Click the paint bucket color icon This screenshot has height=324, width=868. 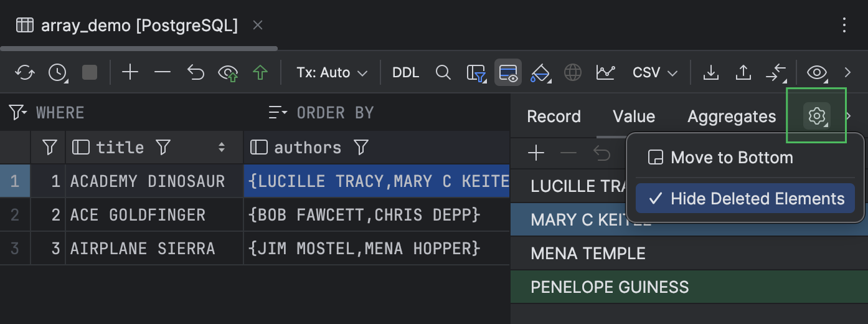pos(540,73)
